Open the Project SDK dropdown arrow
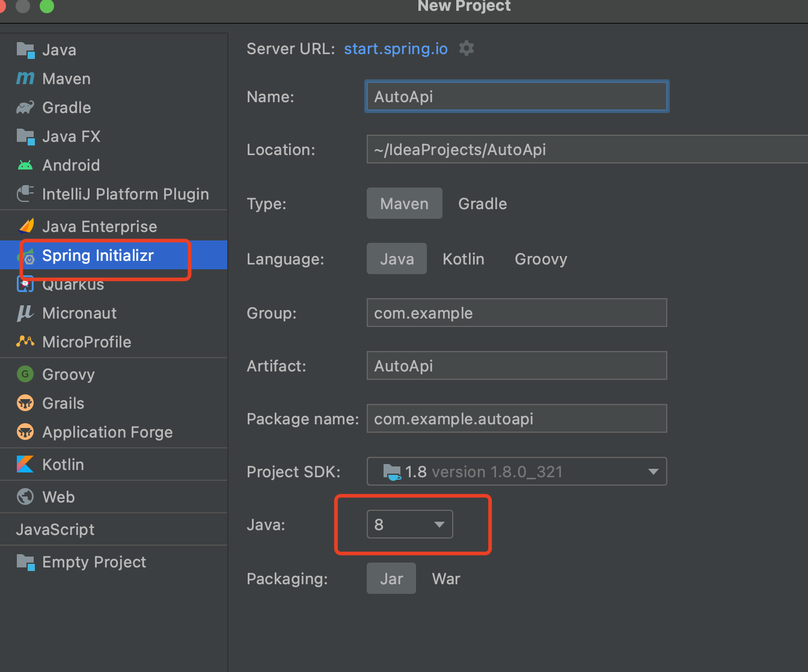Screen dimensions: 808x672 point(653,472)
